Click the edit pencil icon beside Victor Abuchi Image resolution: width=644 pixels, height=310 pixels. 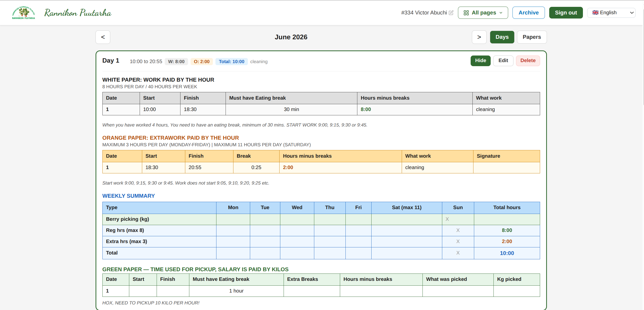(451, 13)
